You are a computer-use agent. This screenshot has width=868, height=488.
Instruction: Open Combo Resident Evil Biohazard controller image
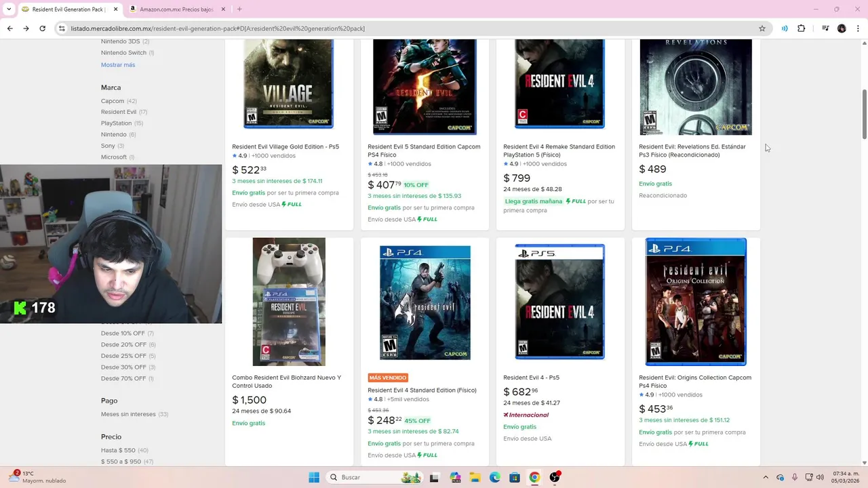pyautogui.click(x=289, y=302)
